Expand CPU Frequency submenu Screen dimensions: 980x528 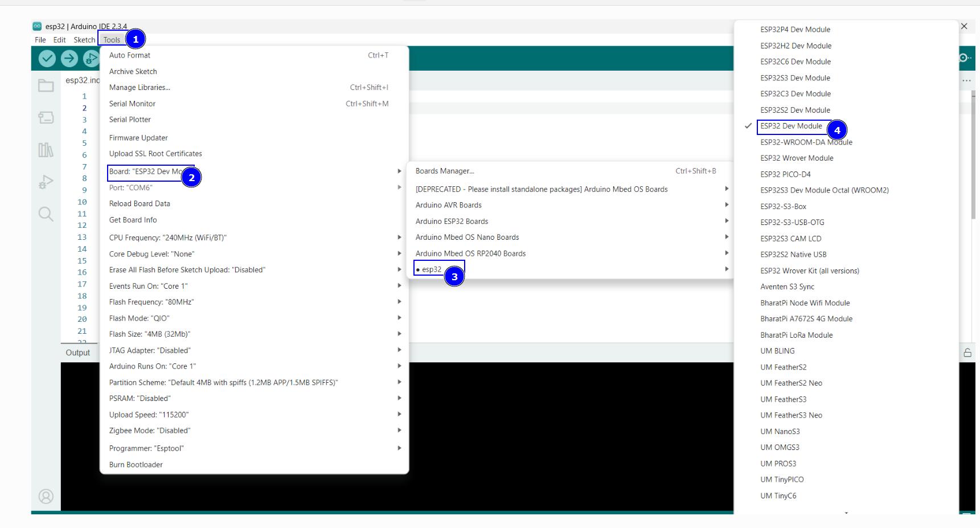coord(254,238)
